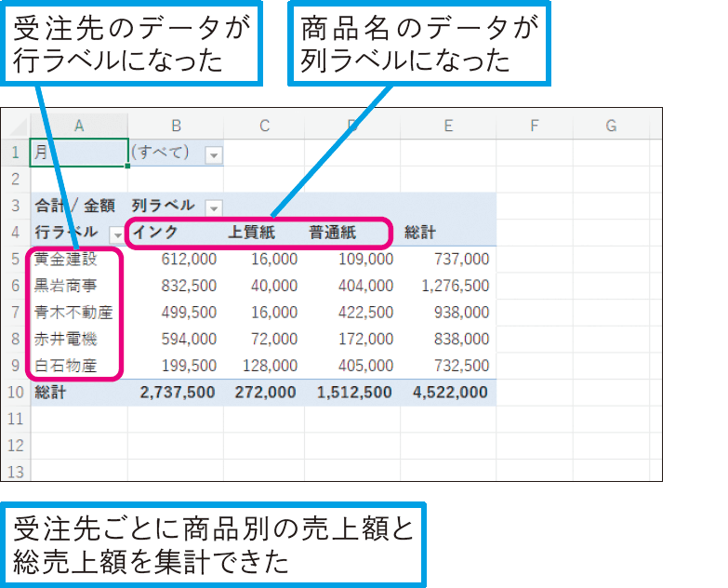This screenshot has width=728, height=588.
Task: Click the インク column label
Action: coord(155,233)
